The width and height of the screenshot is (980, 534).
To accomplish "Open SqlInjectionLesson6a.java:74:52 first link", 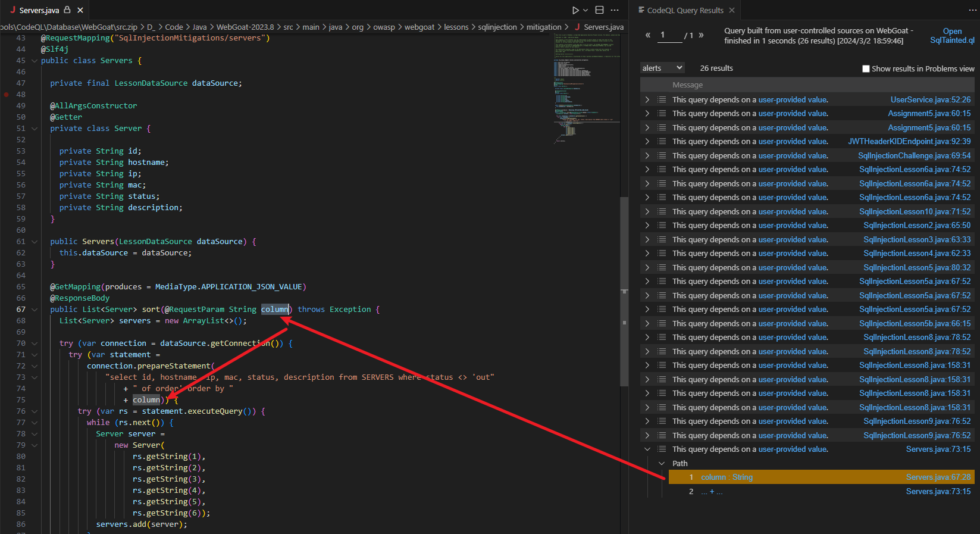I will click(x=915, y=170).
